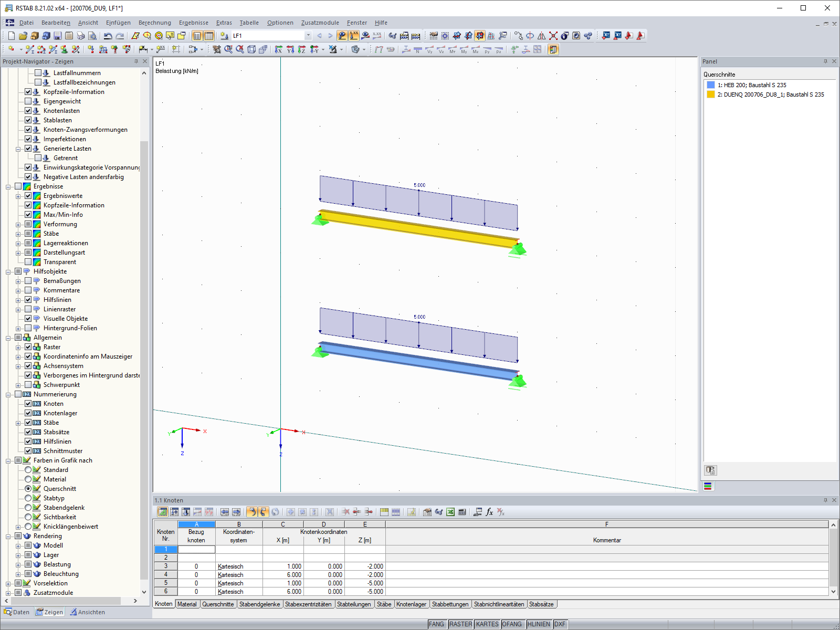This screenshot has width=840, height=630.
Task: Switch to the Material table tab
Action: pyautogui.click(x=187, y=604)
